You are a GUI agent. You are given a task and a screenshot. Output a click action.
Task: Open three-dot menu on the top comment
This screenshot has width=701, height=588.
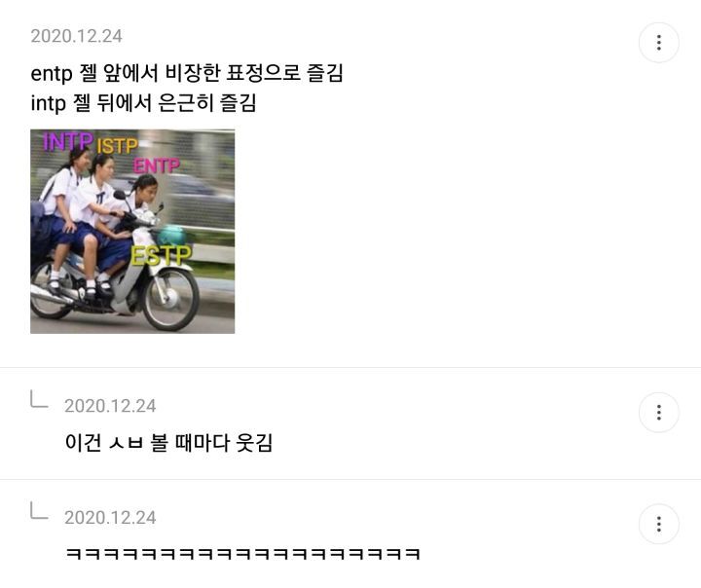click(x=658, y=43)
